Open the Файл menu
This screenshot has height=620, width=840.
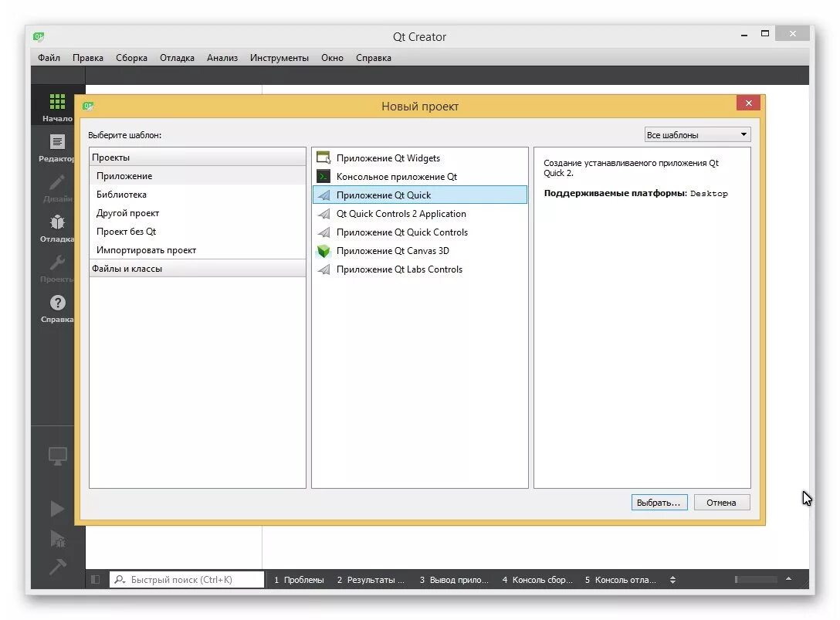coord(49,58)
